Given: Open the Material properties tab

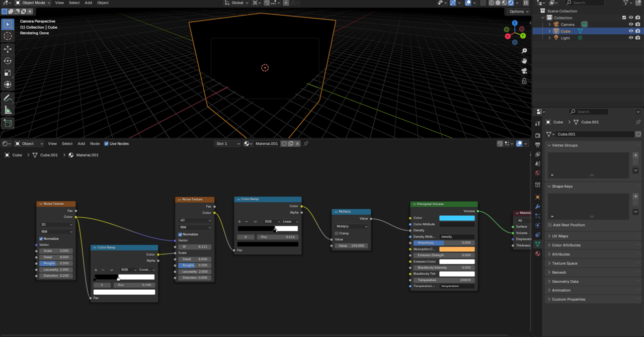Looking at the screenshot, I should pos(537,254).
